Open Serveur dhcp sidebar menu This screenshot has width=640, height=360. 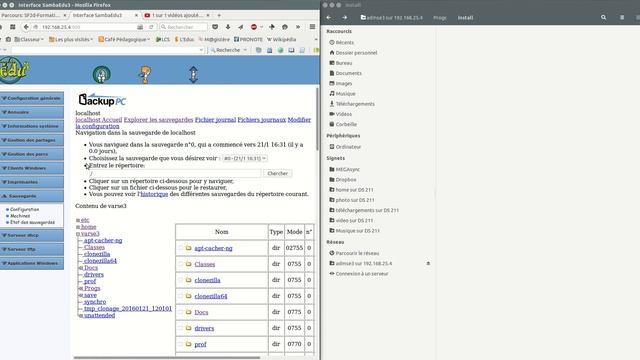tap(32, 236)
